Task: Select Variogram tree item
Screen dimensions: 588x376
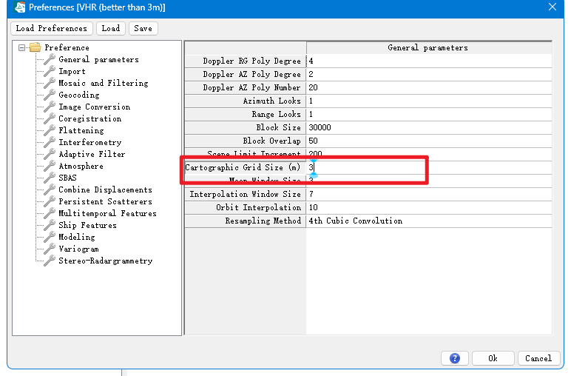Action: 78,249
